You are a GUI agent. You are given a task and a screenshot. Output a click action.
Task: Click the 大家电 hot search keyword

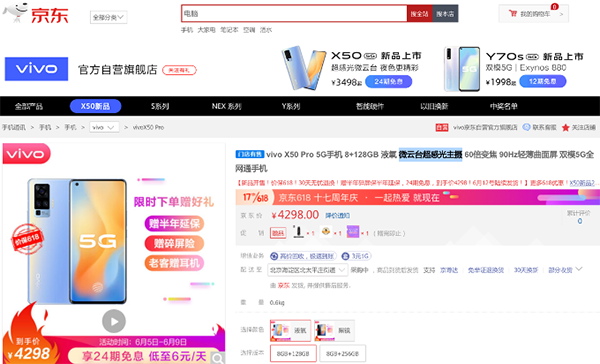(206, 30)
